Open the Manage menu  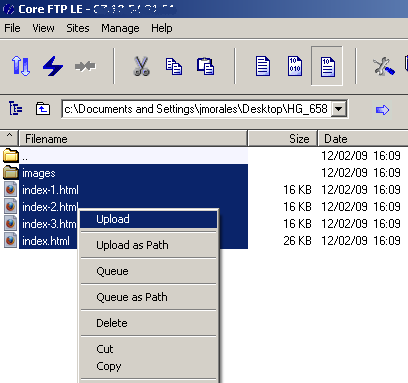120,28
